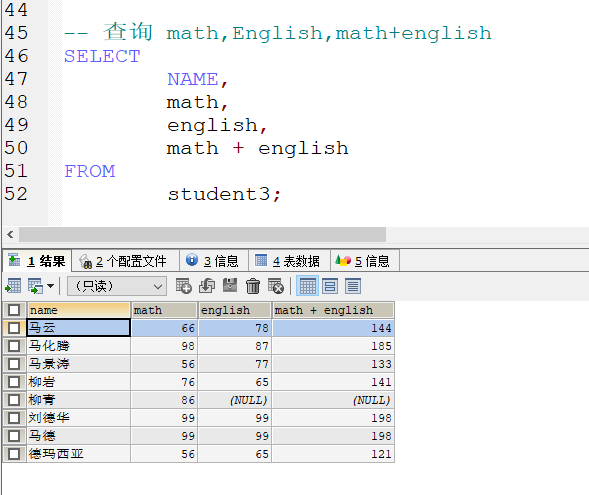Toggle the select-all header checkbox
Screen dimensions: 589x495
[x=14, y=310]
